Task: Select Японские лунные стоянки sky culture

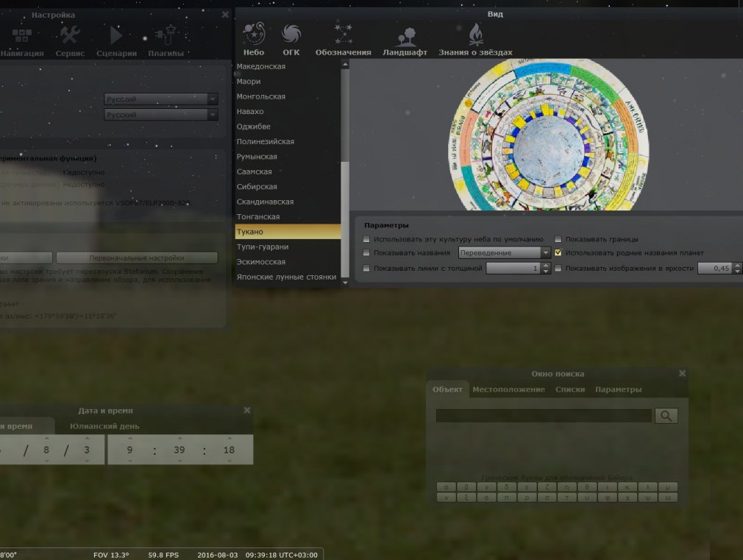Action: 288,277
